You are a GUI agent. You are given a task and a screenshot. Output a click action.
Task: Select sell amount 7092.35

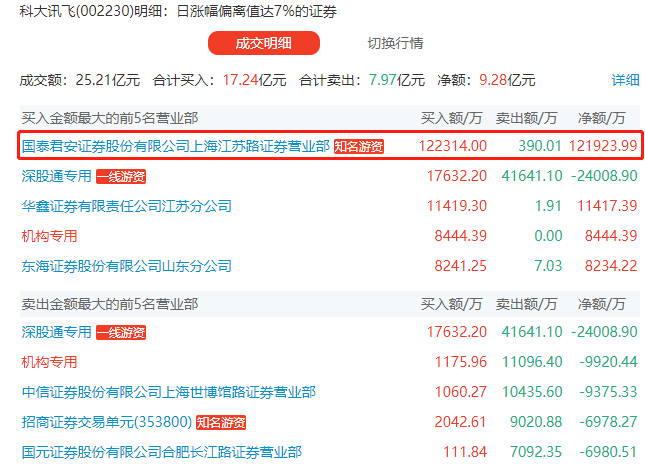click(x=536, y=452)
